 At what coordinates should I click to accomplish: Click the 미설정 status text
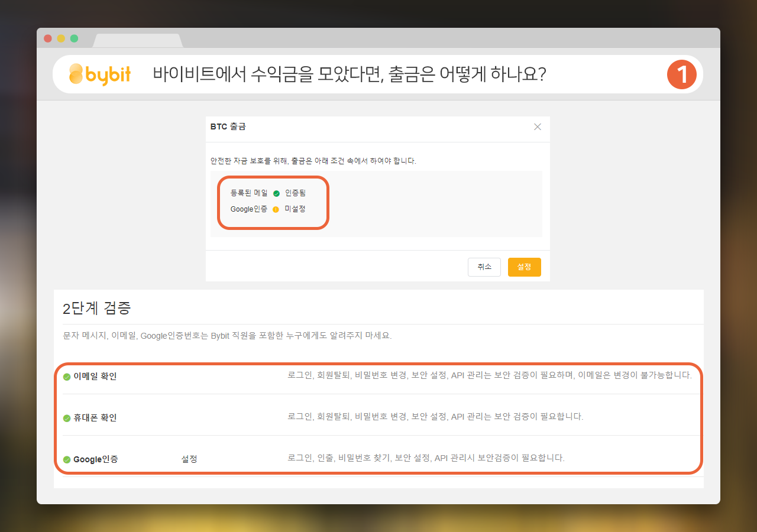tap(295, 209)
